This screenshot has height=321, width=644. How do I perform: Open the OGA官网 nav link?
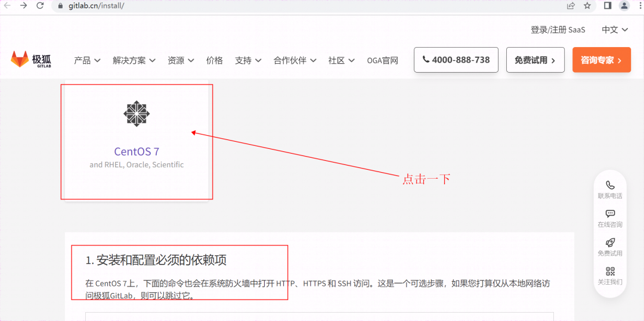point(382,60)
